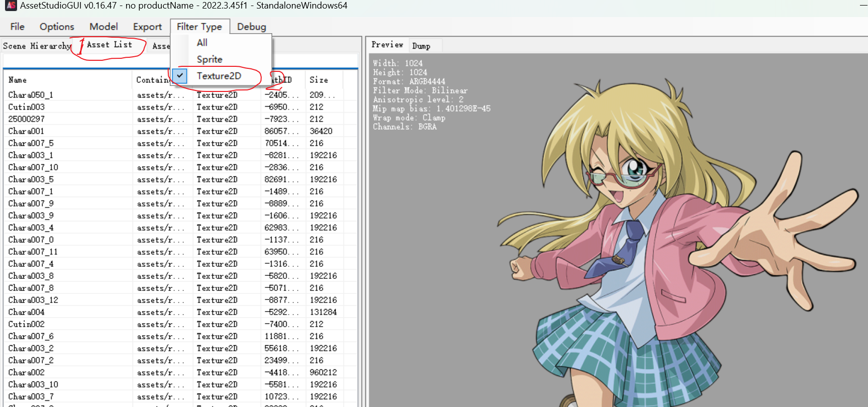868x407 pixels.
Task: Select the Cutin002 asset row
Action: click(181, 324)
